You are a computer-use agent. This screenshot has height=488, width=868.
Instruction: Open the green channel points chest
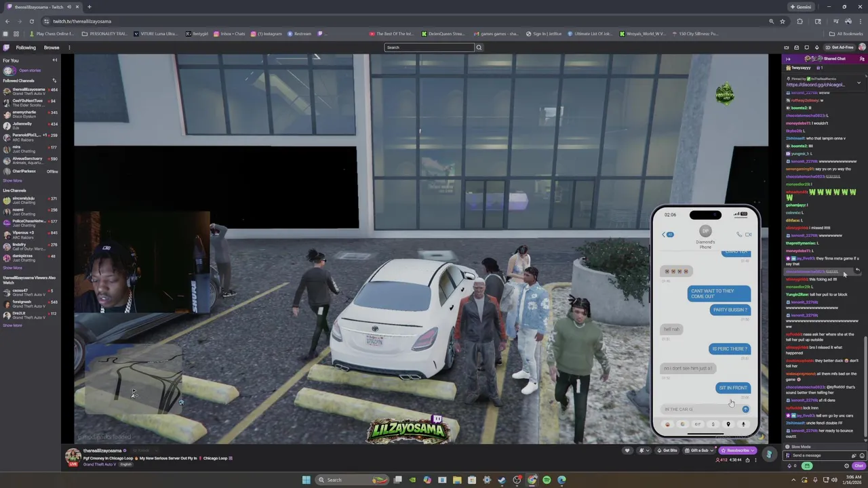(807, 466)
